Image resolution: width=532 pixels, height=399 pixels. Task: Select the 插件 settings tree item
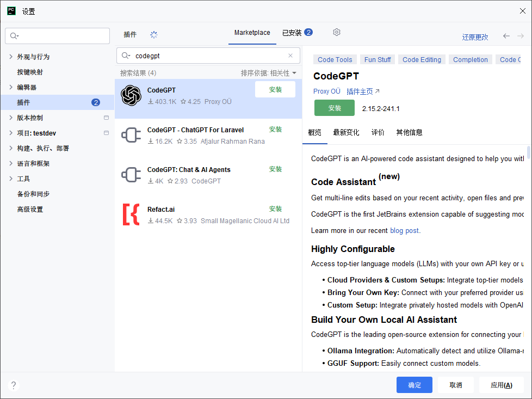(57, 102)
